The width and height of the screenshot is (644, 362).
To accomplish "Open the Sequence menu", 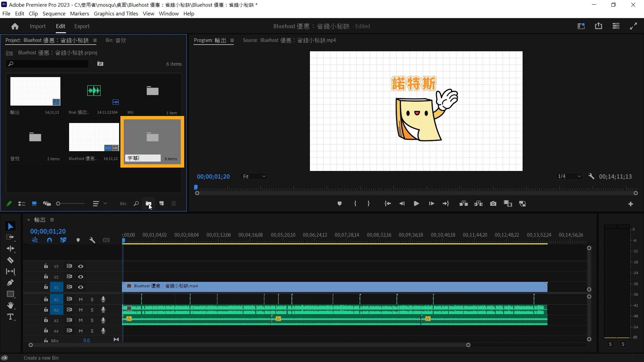I will pyautogui.click(x=54, y=14).
